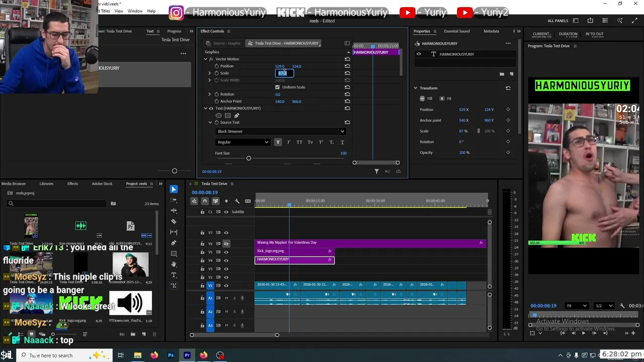Create ellipse mask for Text effect
Screen dimensions: 644x362
pos(218,116)
